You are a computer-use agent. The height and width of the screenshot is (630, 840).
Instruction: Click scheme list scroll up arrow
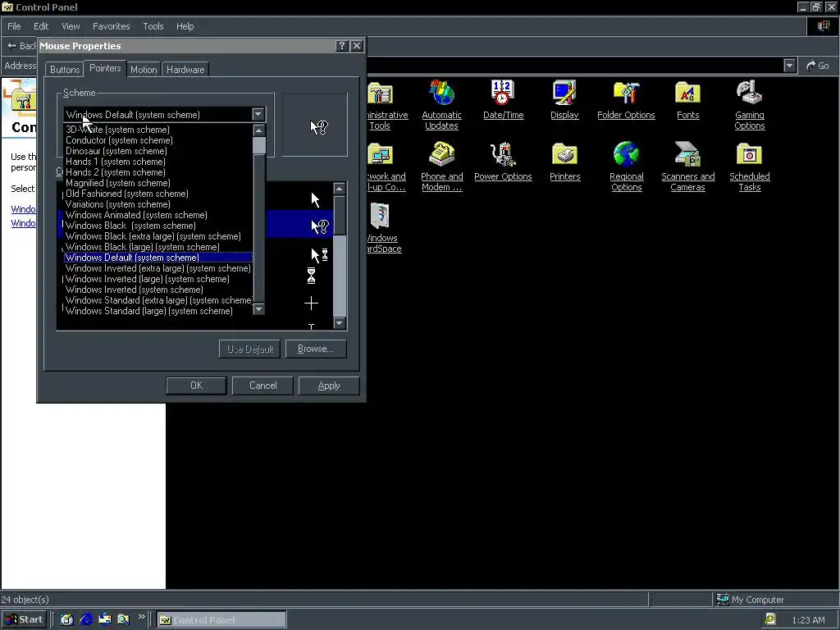pyautogui.click(x=258, y=130)
